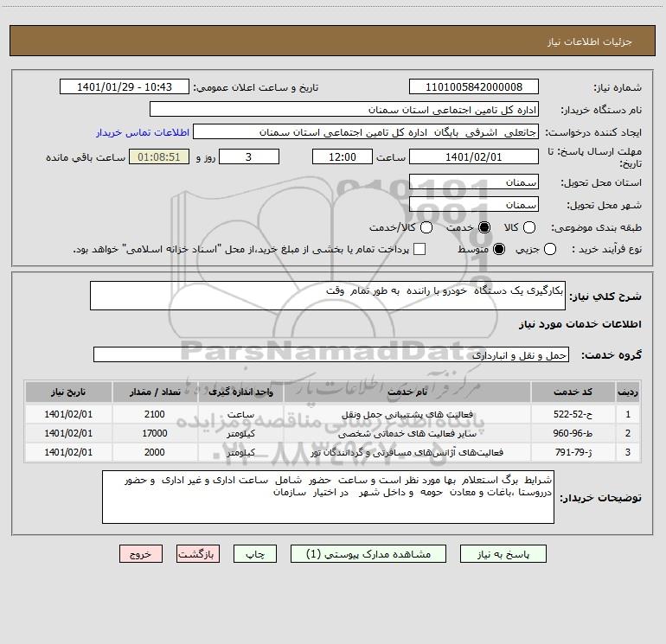Click quantity cell 2100
The width and height of the screenshot is (666, 644).
click(155, 414)
